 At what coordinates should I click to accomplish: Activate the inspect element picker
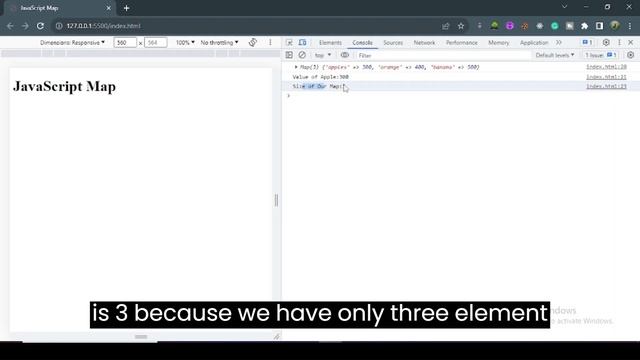coord(289,42)
